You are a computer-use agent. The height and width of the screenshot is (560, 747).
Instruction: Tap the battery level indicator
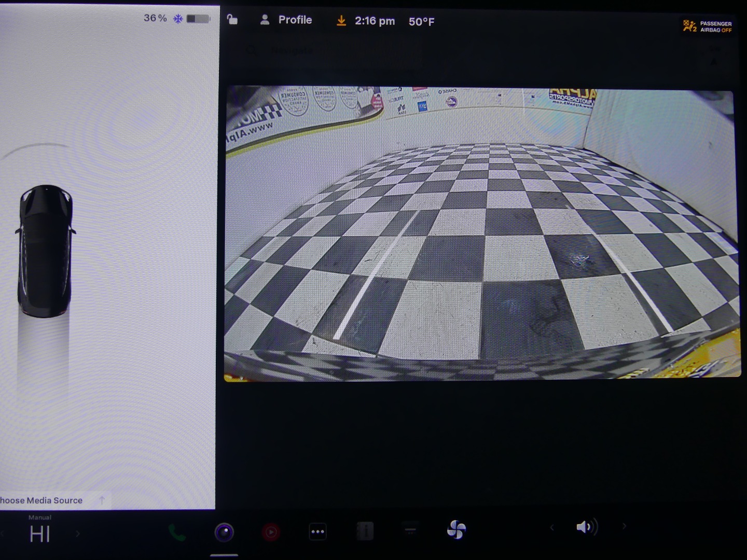coord(198,19)
